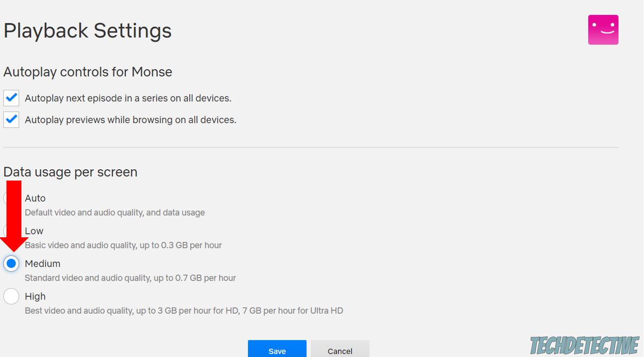Click the 'Autoplay controls for Monse' heading

tap(88, 72)
